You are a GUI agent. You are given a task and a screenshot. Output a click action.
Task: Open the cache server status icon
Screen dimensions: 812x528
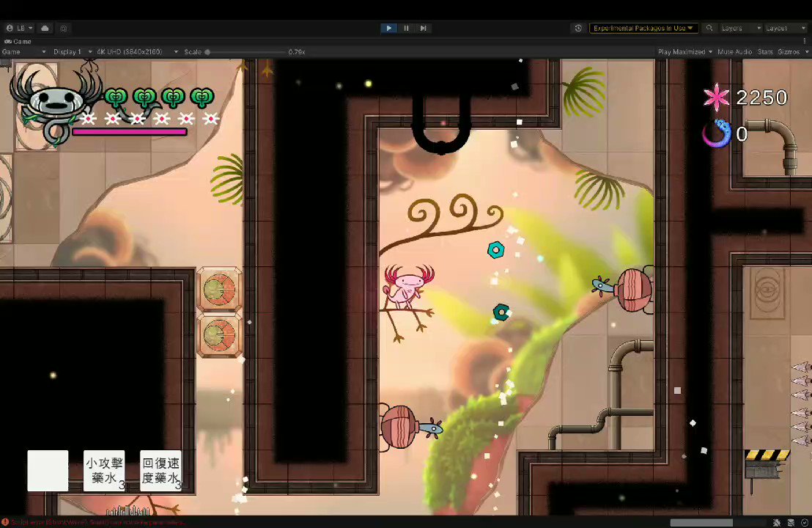pyautogui.click(x=791, y=522)
